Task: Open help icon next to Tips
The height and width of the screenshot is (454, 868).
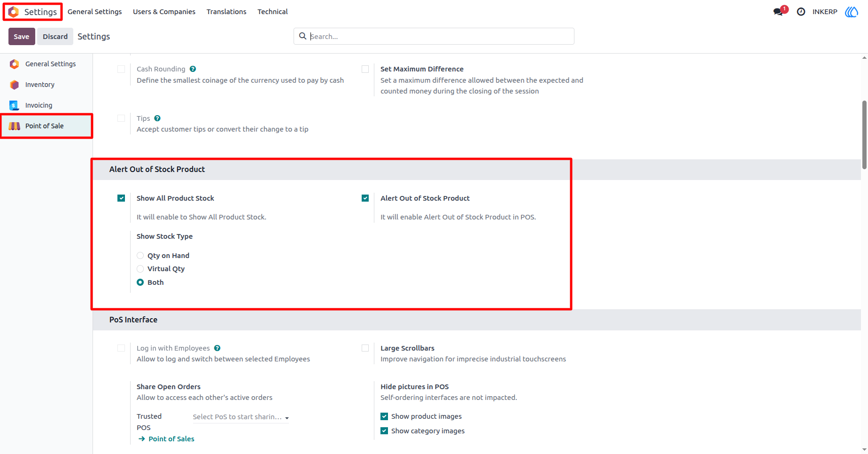Action: (x=157, y=118)
